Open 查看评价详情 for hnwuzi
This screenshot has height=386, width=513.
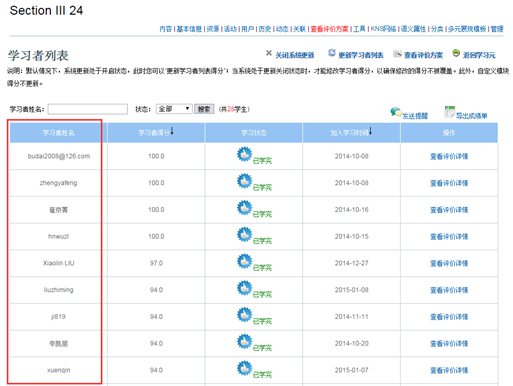449,236
